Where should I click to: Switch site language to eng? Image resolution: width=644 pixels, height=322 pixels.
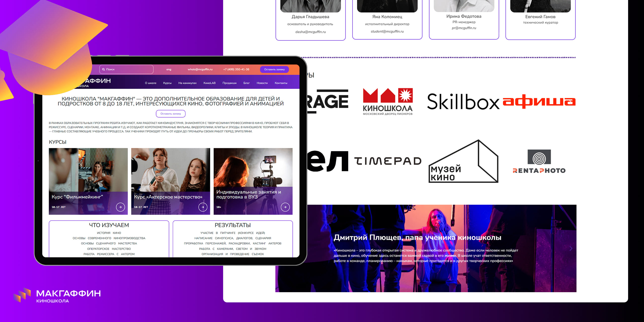tap(169, 70)
